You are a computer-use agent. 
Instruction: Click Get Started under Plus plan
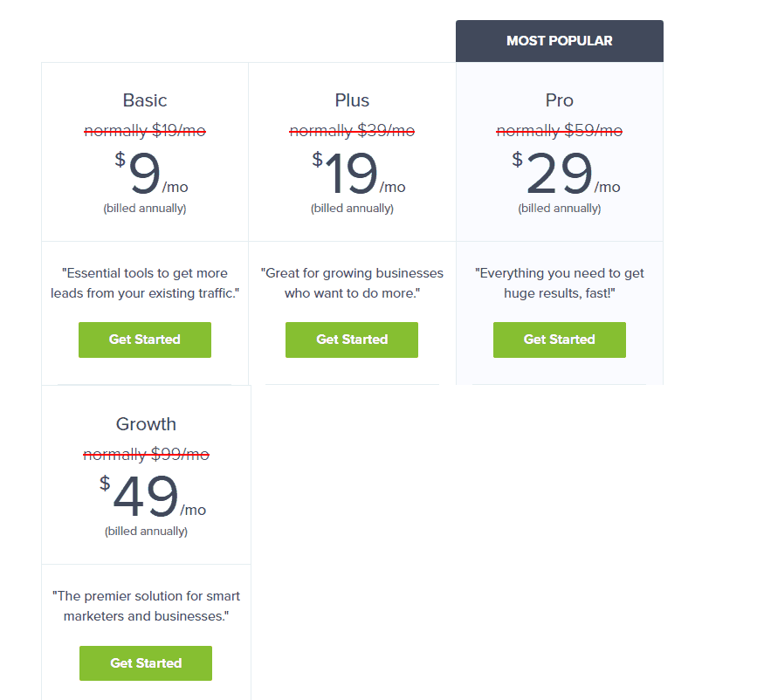click(352, 340)
